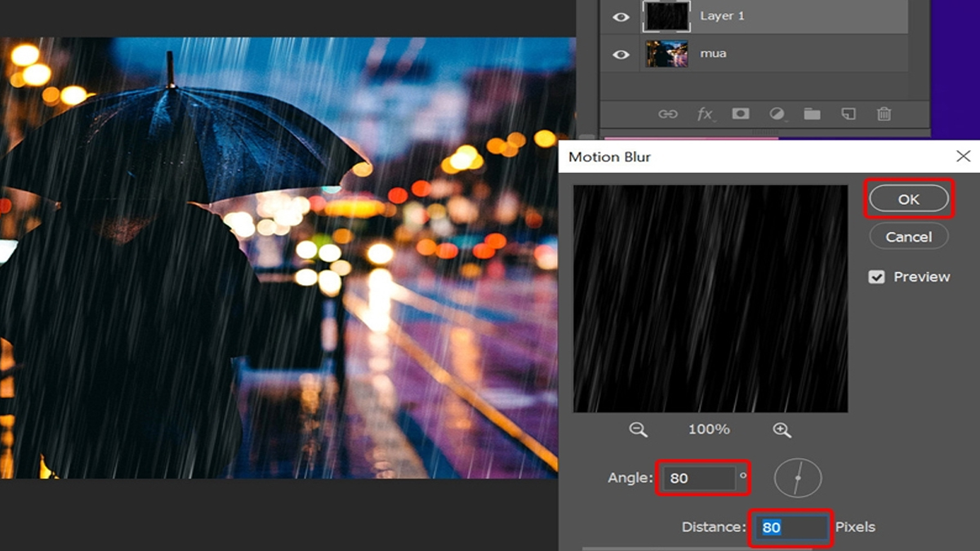The image size is (980, 551).
Task: Click the Distance pixels field
Action: [x=789, y=527]
